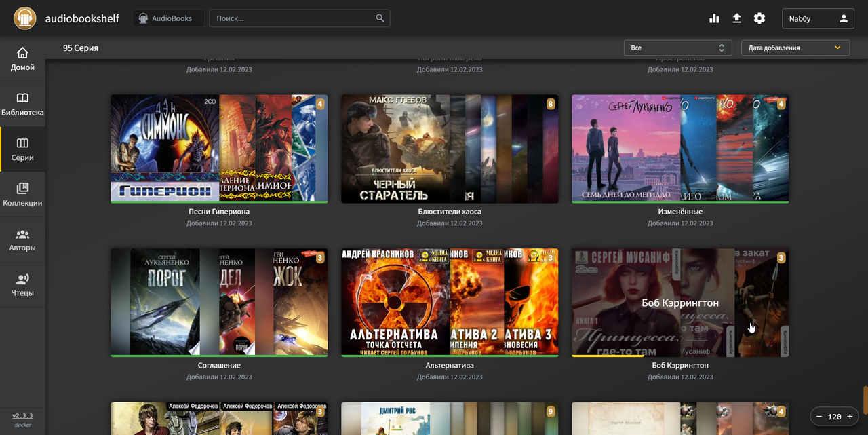Open the Альтернатива series cover
This screenshot has height=435, width=868.
[450, 302]
